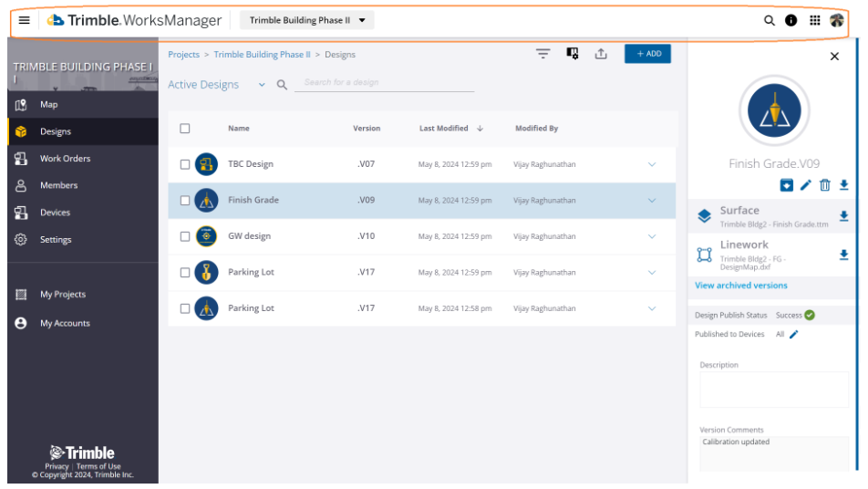Click the map settings icon beside filter
Image resolution: width=868 pixels, height=489 pixels.
pos(573,54)
